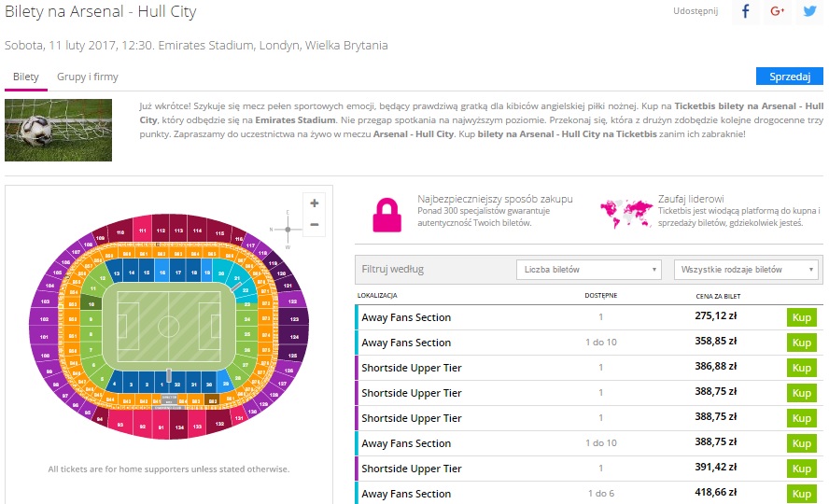The image size is (829, 504).
Task: Click the pink world map icon
Action: 625,213
